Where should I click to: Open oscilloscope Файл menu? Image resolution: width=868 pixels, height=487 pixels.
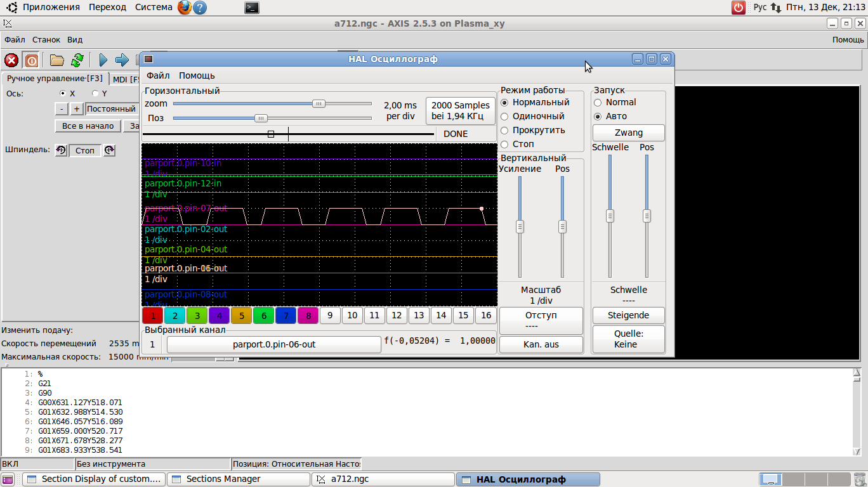[158, 75]
